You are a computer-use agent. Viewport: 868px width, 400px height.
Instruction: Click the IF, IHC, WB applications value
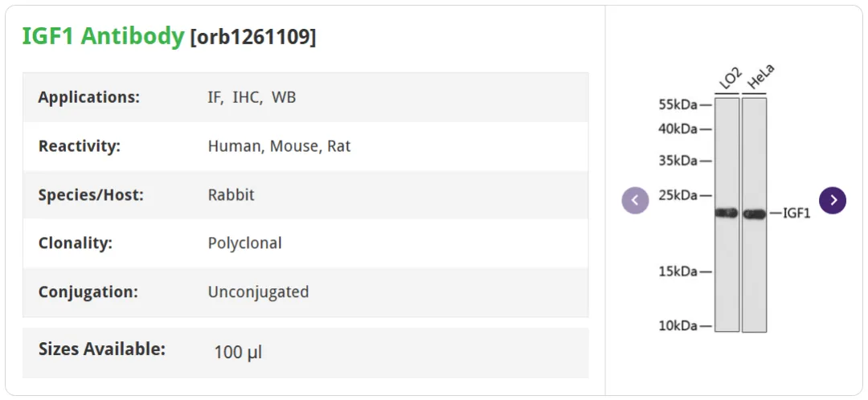click(x=252, y=97)
